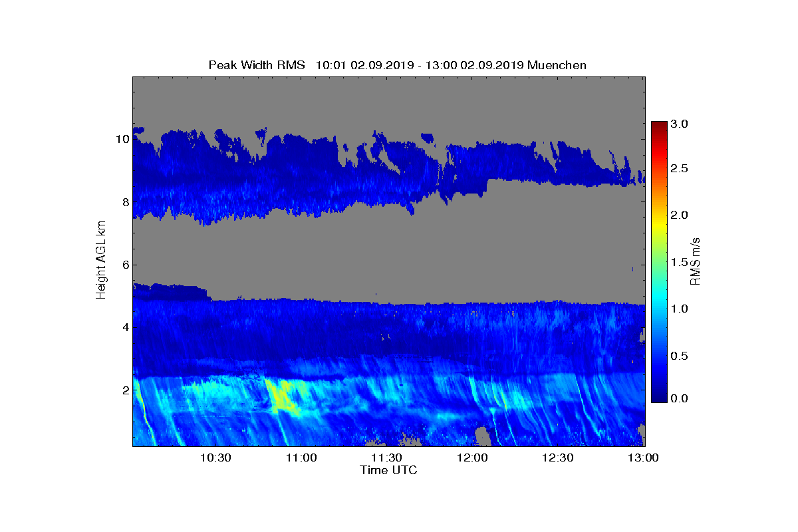Click the colorbar value 2.0
Viewport: 798px width, 532px height.
(678, 215)
